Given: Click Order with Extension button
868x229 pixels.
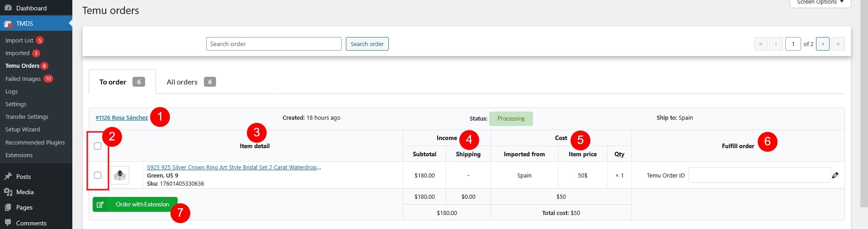Looking at the screenshot, I should (135, 204).
